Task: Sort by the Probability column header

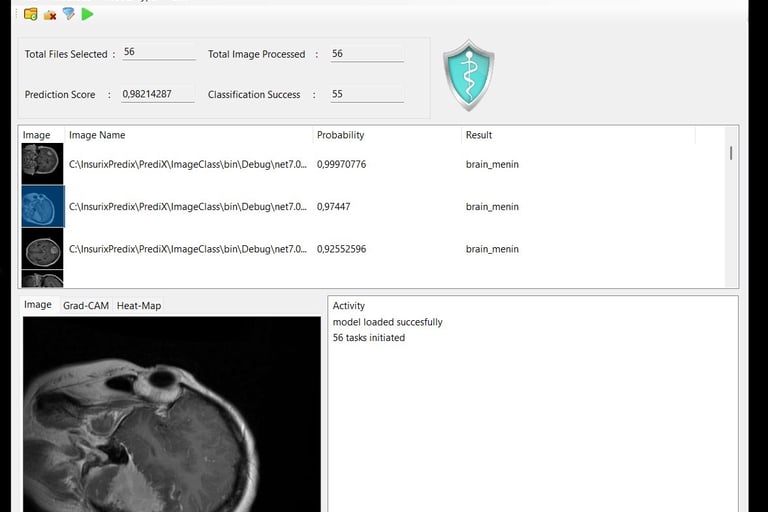Action: click(x=387, y=135)
